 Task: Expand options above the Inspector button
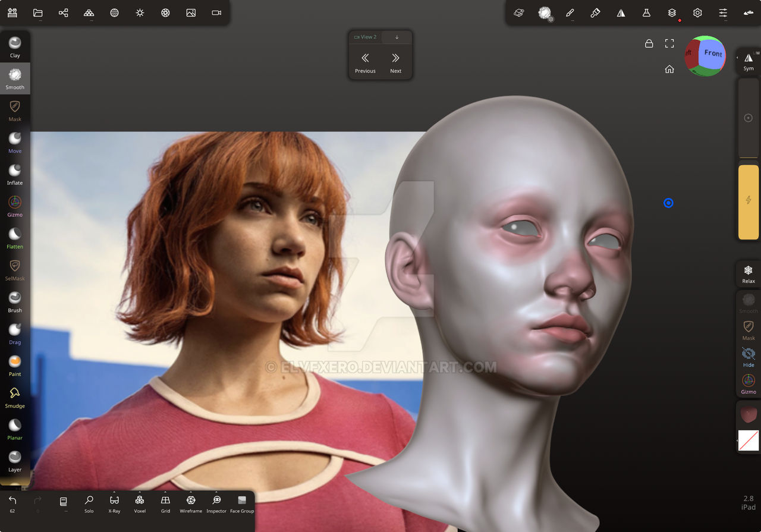pyautogui.click(x=216, y=492)
